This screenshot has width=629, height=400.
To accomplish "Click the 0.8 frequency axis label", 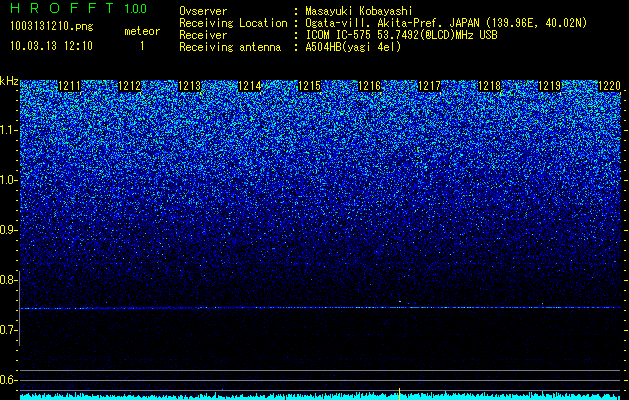I will pyautogui.click(x=8, y=280).
